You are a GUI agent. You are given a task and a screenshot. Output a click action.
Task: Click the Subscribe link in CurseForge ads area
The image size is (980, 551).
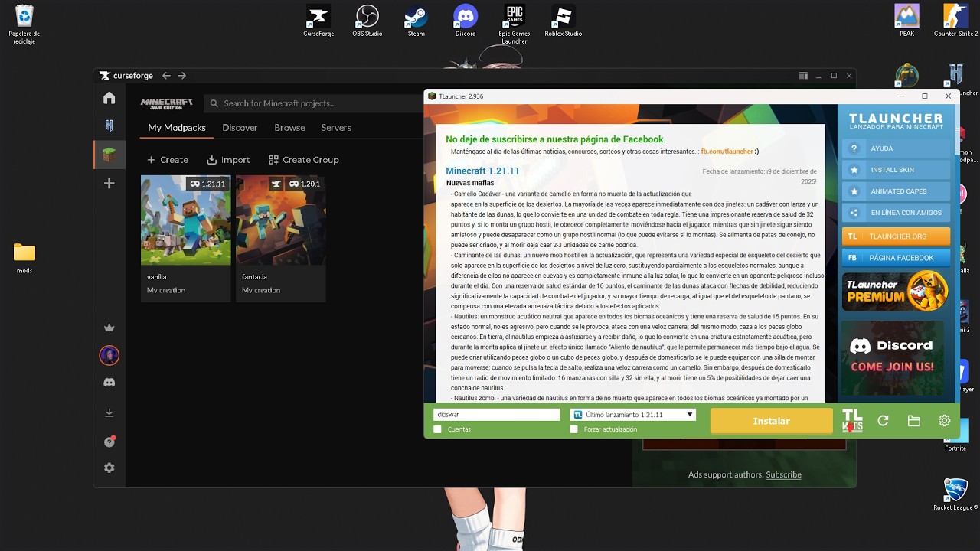(783, 474)
